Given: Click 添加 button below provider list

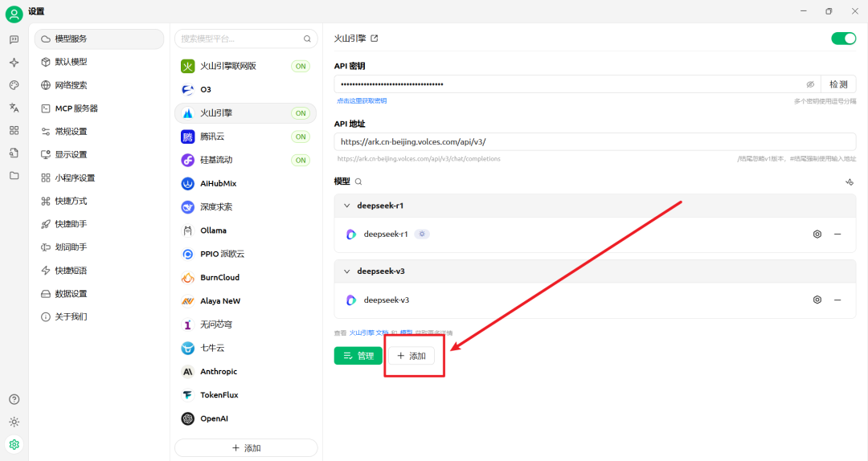Looking at the screenshot, I should pyautogui.click(x=246, y=447).
